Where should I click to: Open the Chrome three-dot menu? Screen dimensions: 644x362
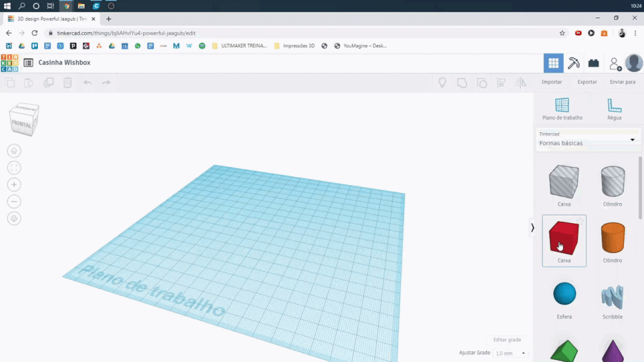636,33
